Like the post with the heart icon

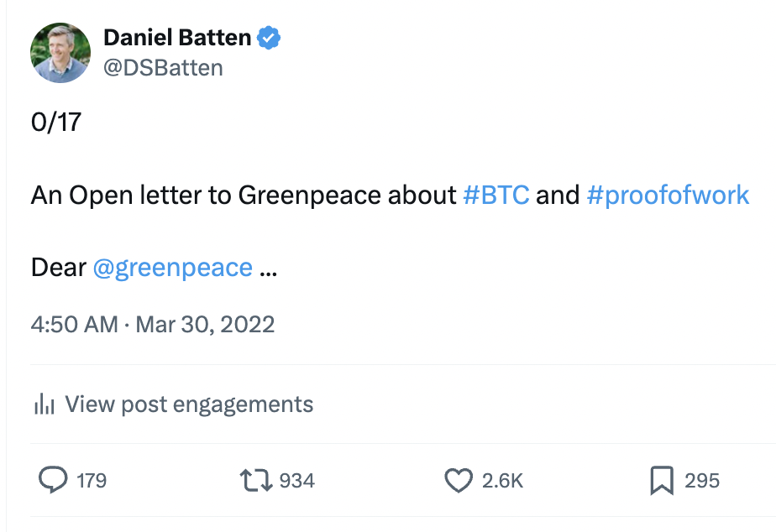pos(459,480)
